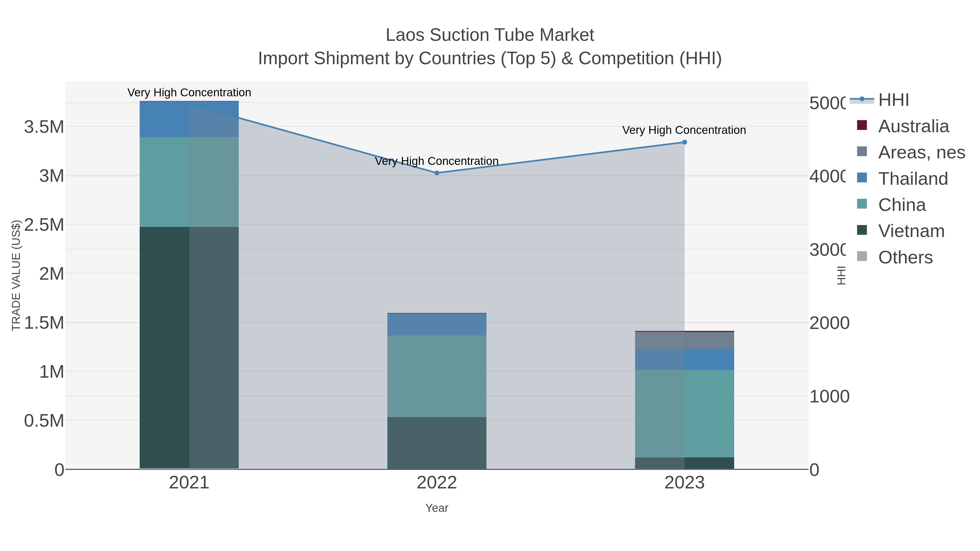The height and width of the screenshot is (551, 980).
Task: Click the HHI right axis title
Action: coord(841,275)
